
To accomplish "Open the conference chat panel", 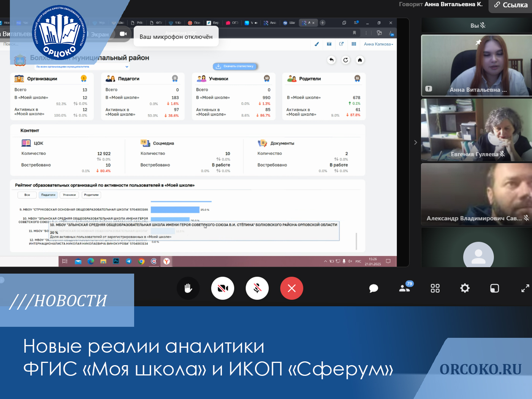I will pos(374,288).
